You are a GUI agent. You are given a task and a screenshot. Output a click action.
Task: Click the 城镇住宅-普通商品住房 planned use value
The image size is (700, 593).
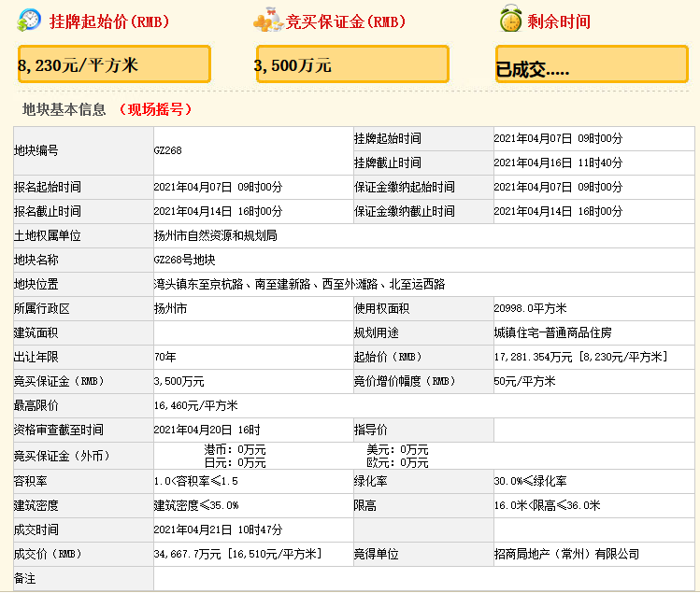coord(552,332)
